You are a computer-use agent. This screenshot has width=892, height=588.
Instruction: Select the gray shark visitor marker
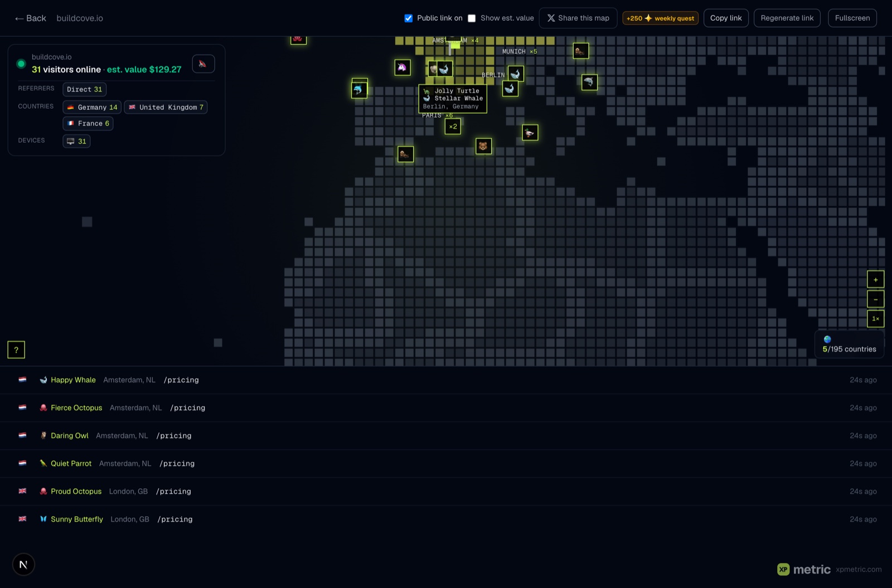coord(589,82)
